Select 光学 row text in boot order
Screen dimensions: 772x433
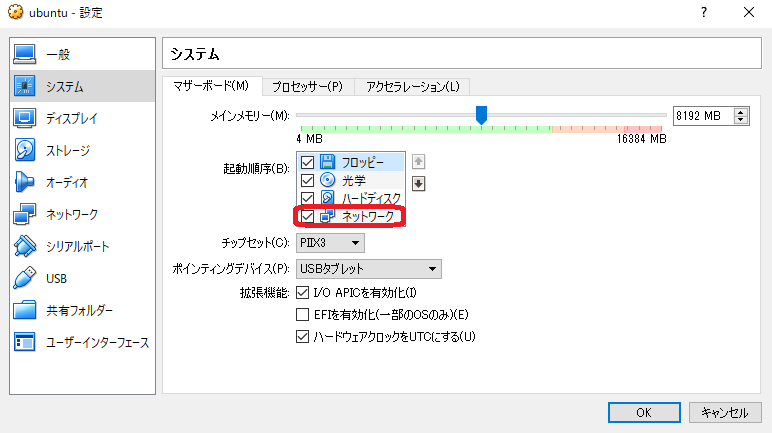tap(354, 180)
